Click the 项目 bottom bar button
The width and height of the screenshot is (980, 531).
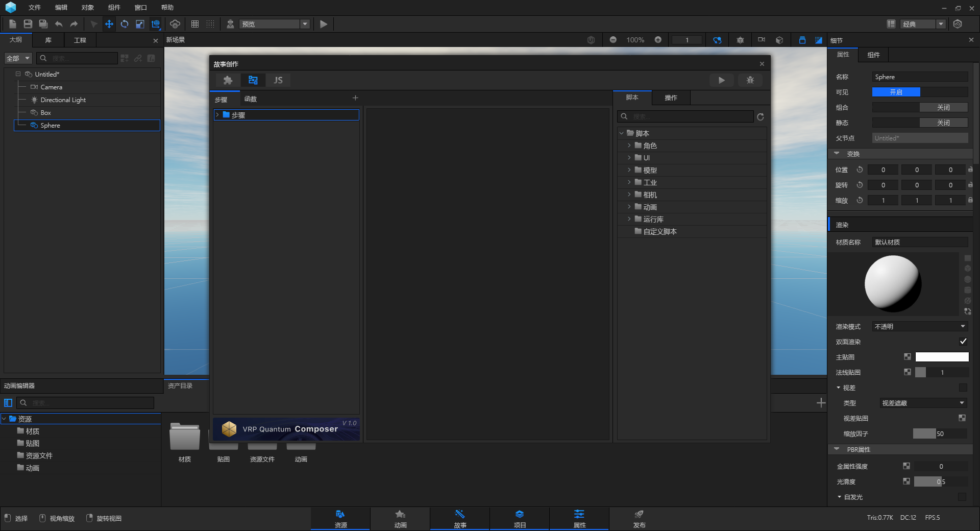tap(520, 519)
